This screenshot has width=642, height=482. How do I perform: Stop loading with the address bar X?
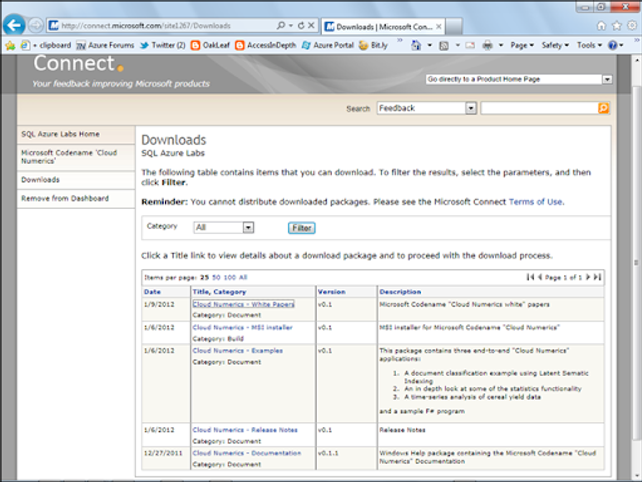coord(311,25)
